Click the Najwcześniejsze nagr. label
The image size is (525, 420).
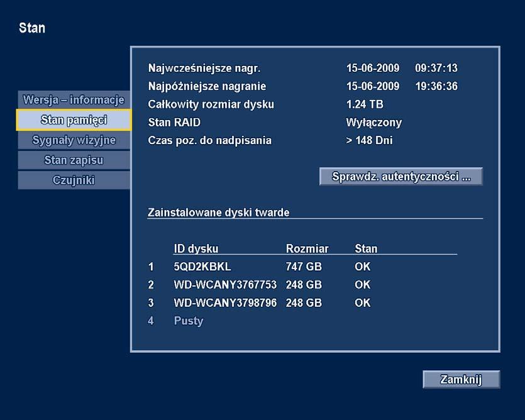point(204,69)
